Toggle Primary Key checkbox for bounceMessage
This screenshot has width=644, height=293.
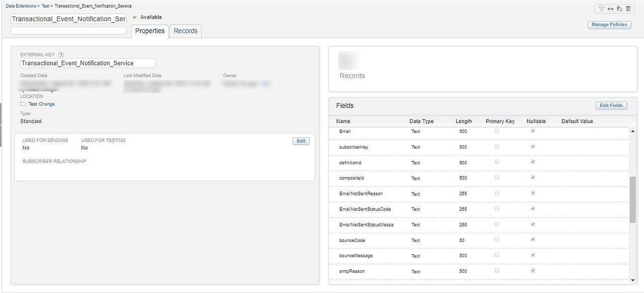(x=497, y=255)
